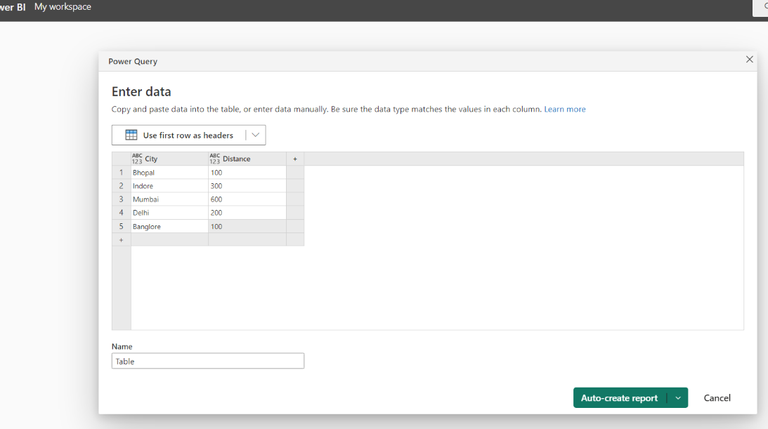Expand the Use first row as headers dropdown
Image resolution: width=768 pixels, height=429 pixels.
pos(255,135)
